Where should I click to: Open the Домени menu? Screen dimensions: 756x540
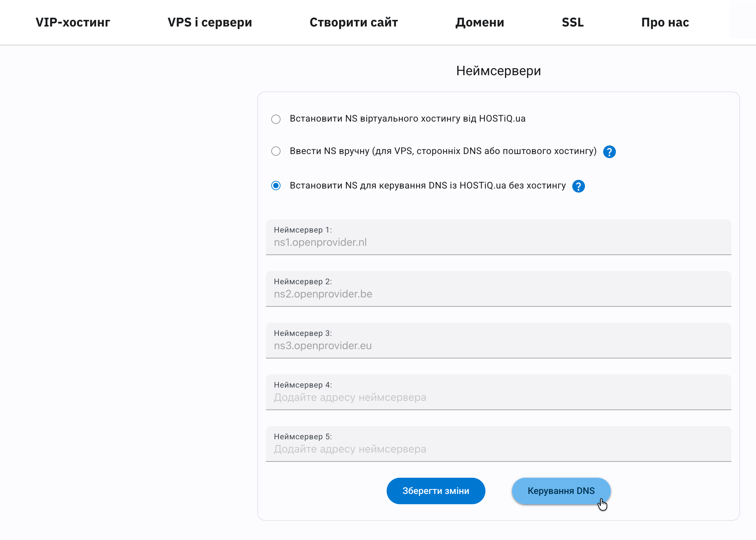tap(479, 22)
